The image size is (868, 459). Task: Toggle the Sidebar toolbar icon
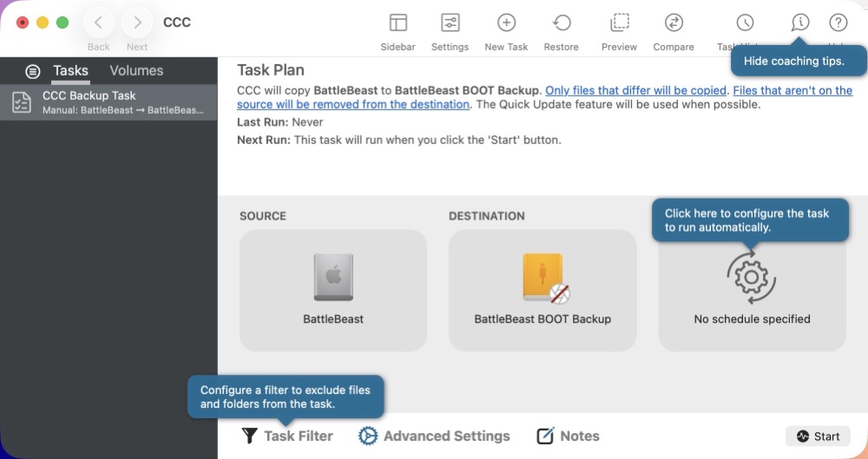[398, 23]
